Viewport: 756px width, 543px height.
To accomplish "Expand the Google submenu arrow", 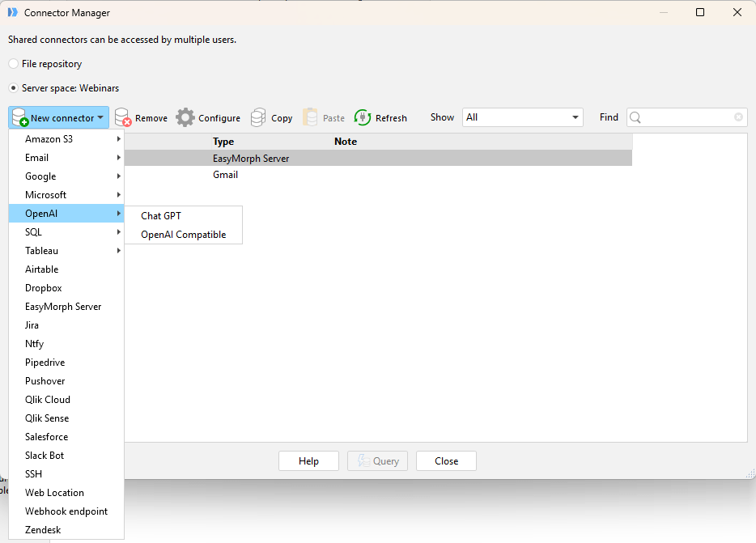I will click(x=119, y=176).
